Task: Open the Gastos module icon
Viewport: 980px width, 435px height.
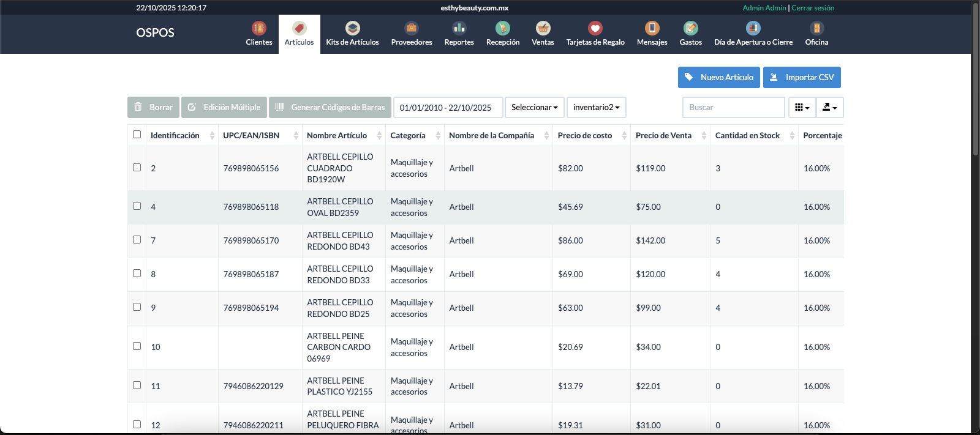Action: click(x=690, y=28)
